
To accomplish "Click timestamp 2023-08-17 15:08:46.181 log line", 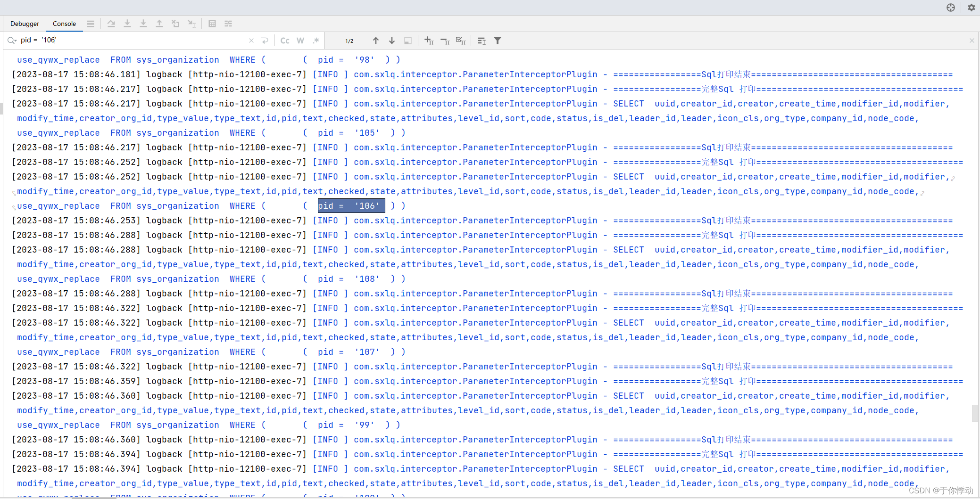I will point(76,74).
